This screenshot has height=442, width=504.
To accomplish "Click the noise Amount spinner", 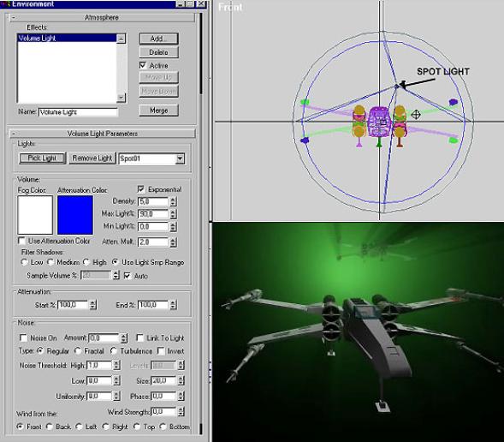I will coord(124,337).
